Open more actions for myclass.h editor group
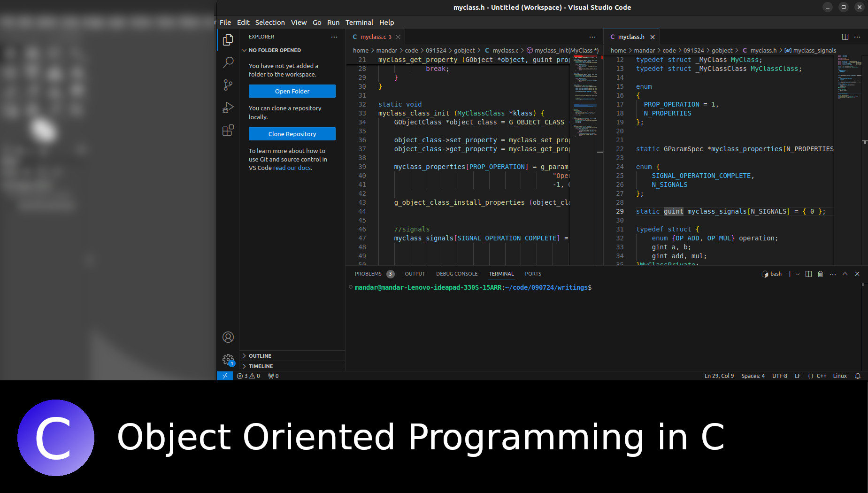868x493 pixels. tap(857, 37)
